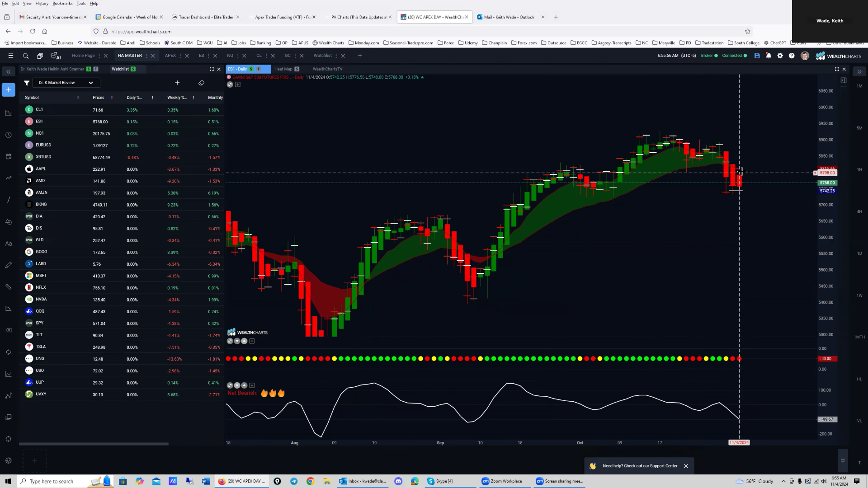Toggle the S badge on Heat Map tab
The image size is (868, 488).
point(297,69)
